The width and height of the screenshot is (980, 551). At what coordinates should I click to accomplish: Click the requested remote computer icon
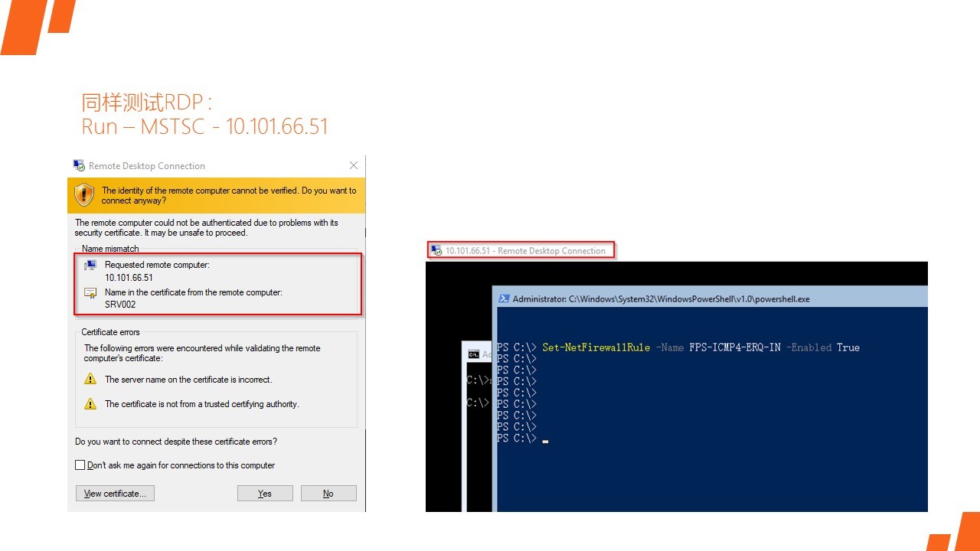(90, 266)
